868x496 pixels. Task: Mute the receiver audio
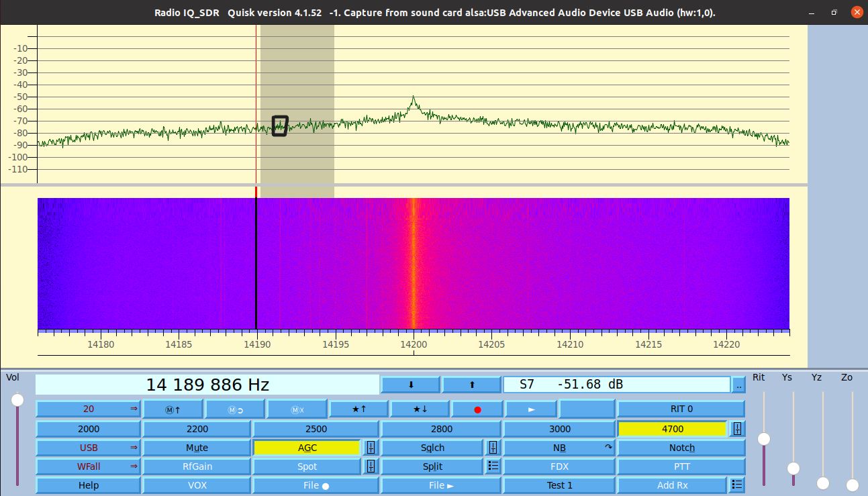point(197,447)
